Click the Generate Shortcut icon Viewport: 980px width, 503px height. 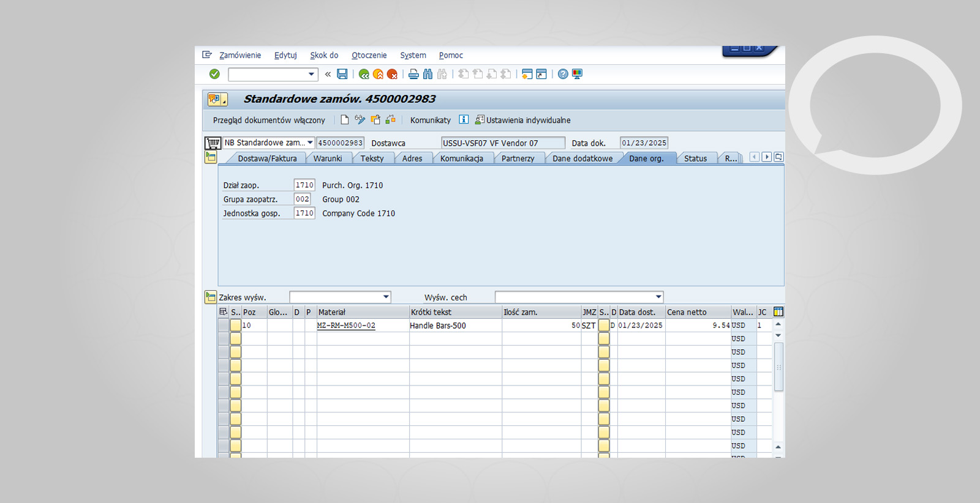pyautogui.click(x=541, y=74)
